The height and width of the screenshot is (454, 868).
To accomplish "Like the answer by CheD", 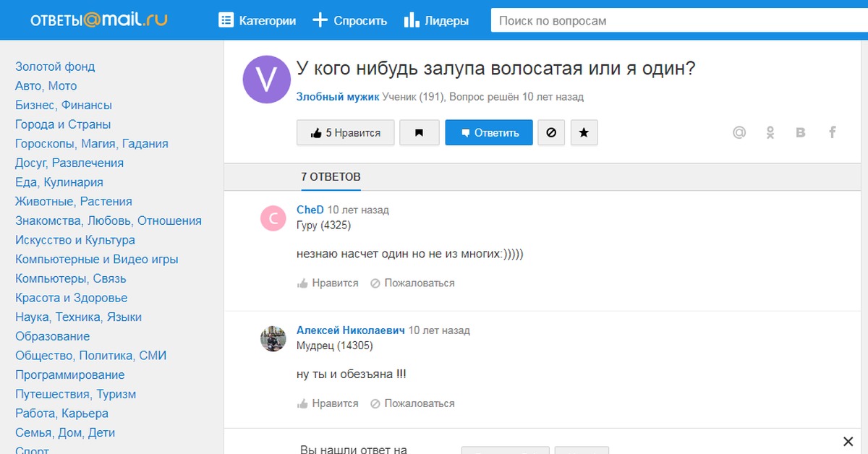I will (x=328, y=283).
